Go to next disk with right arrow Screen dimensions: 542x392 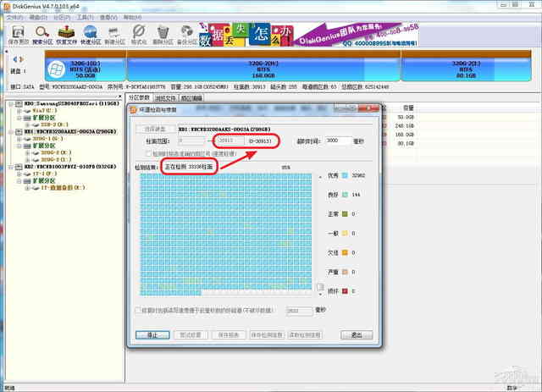tap(21, 59)
